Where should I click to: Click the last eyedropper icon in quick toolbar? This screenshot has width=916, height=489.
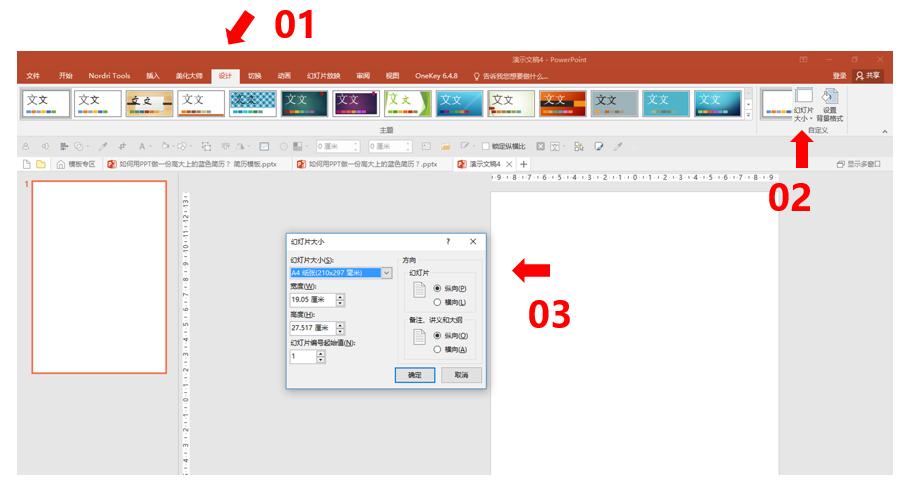(618, 146)
